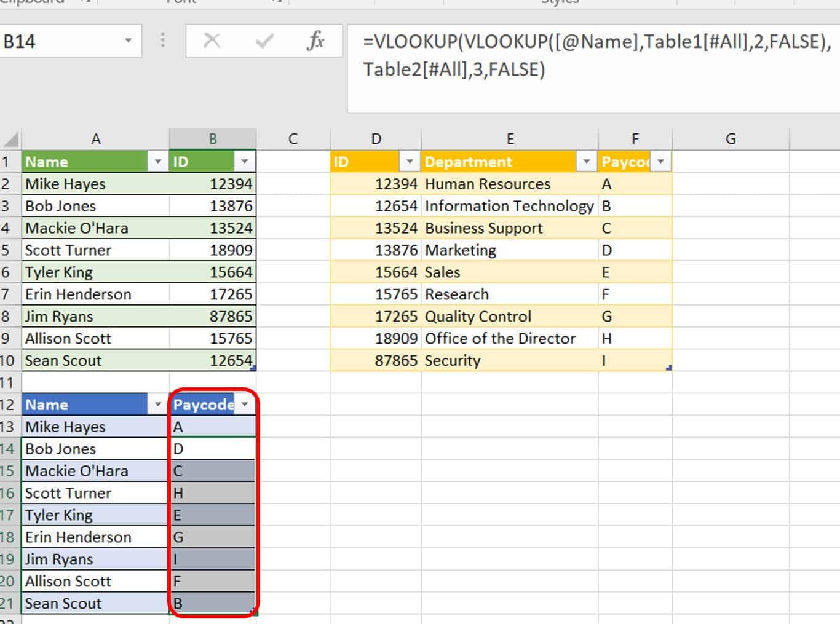Select paycode F cell in row 20
This screenshot has width=840, height=624.
click(213, 582)
